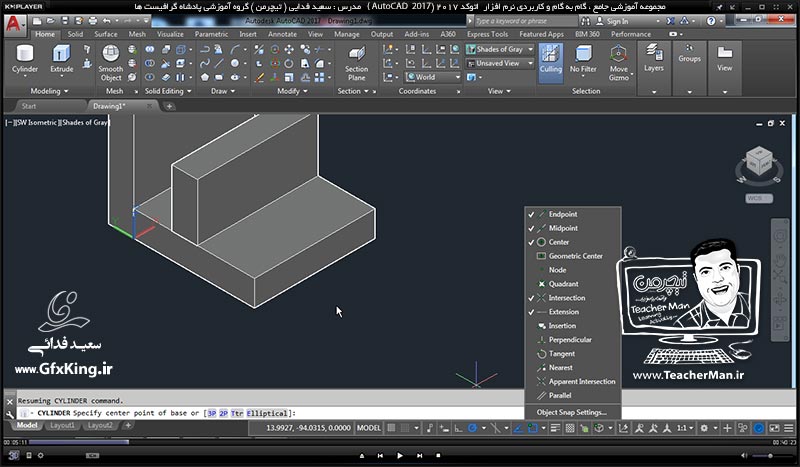Select the Cylinder modeling tool
Screen dimensions: 800x467
24,59
